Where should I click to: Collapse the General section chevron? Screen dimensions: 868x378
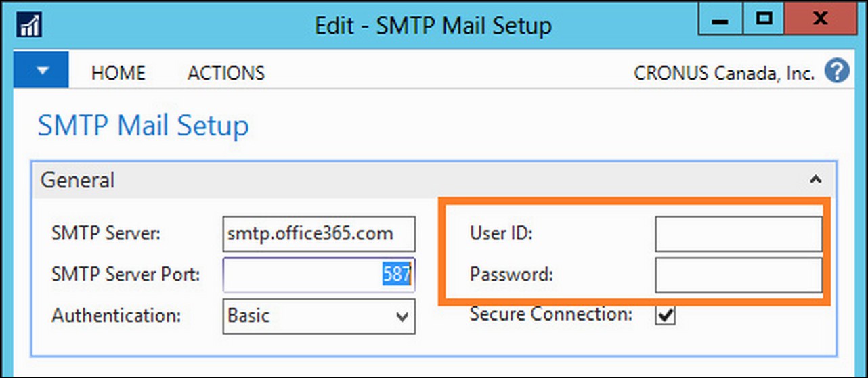[816, 180]
